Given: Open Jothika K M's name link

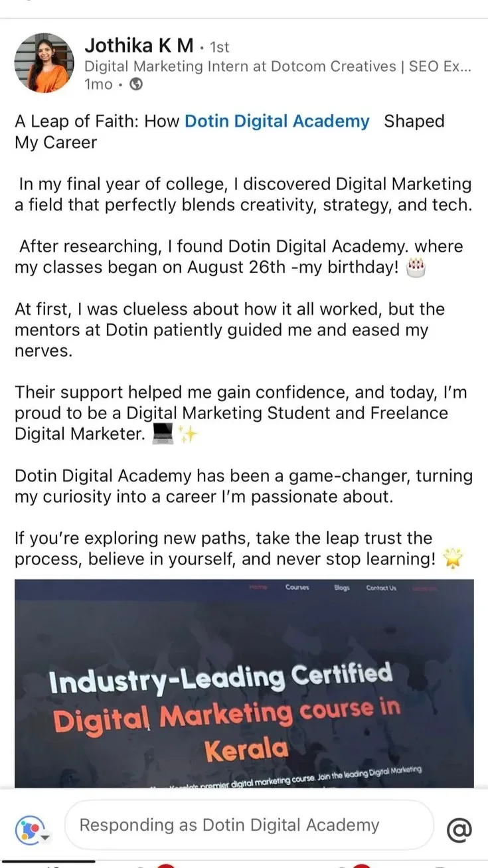Looking at the screenshot, I should tap(139, 46).
